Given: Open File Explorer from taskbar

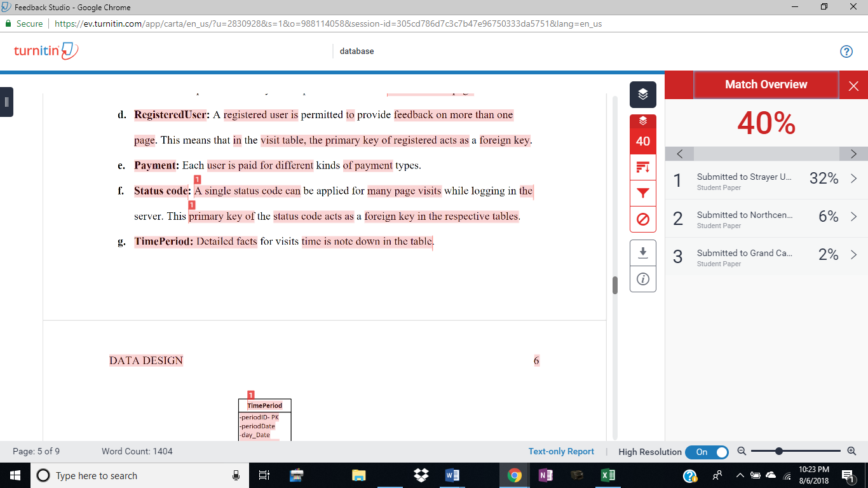Looking at the screenshot, I should [x=359, y=475].
